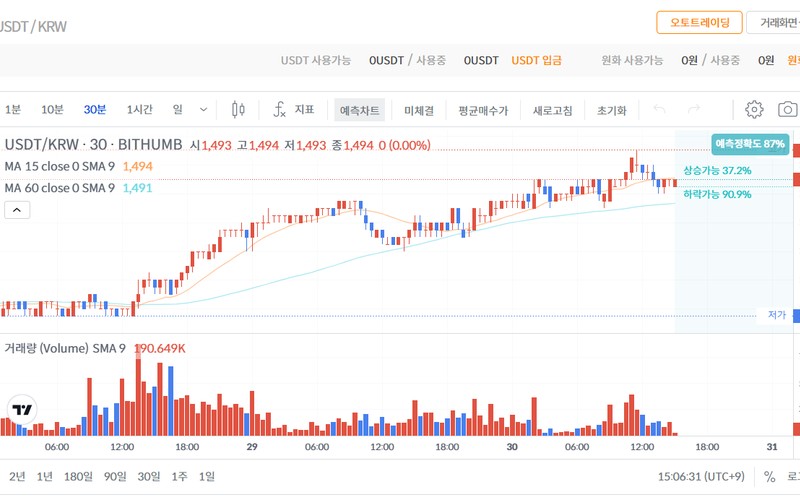Image resolution: width=800 pixels, height=500 pixels.
Task: Toggle 평균매수가 average buy price line
Action: pyautogui.click(x=483, y=110)
